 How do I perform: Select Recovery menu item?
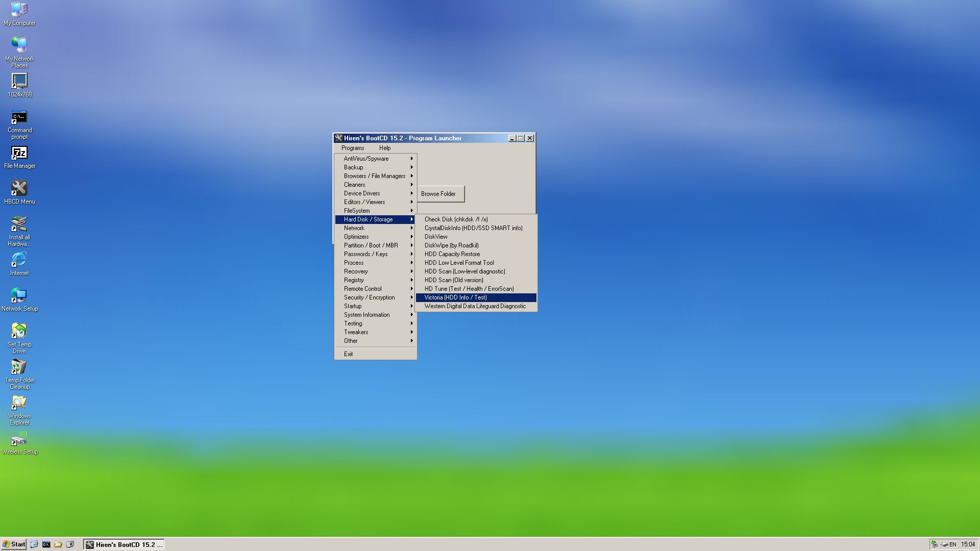[376, 271]
